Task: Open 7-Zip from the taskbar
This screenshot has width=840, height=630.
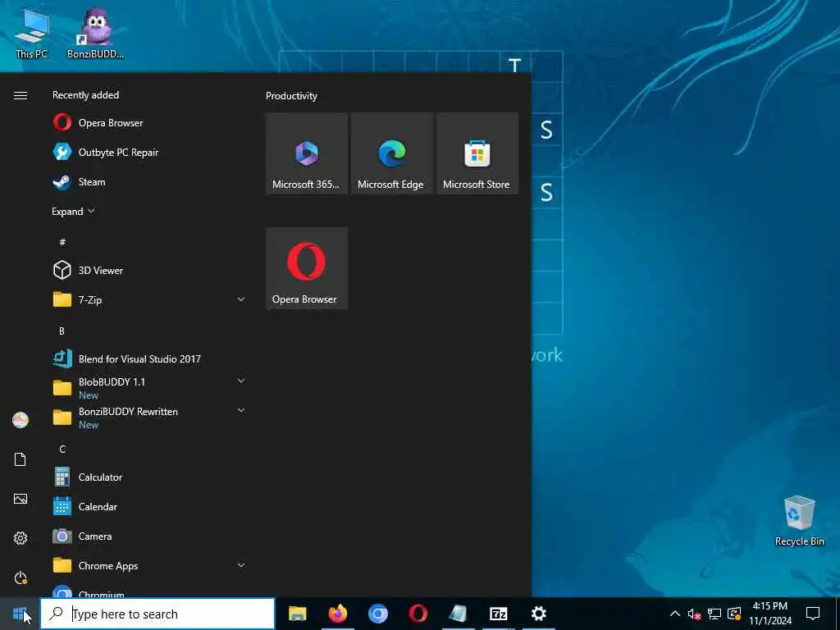Action: pos(498,614)
